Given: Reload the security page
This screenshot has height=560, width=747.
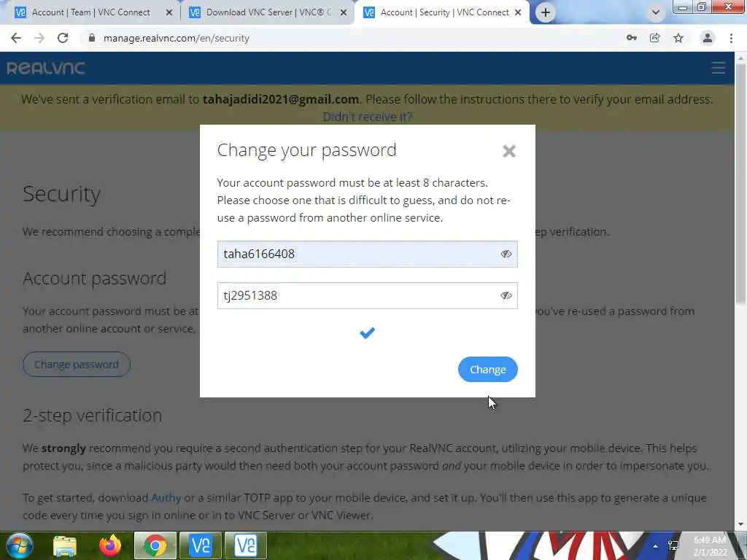Looking at the screenshot, I should [x=63, y=38].
